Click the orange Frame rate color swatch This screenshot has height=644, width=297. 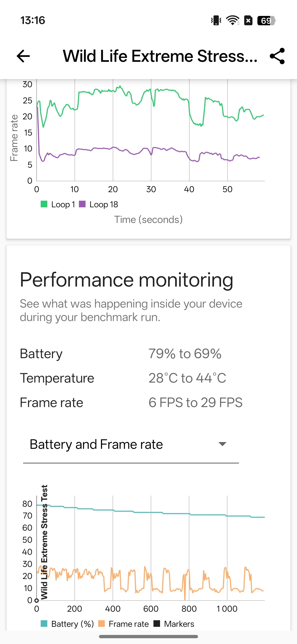[101, 624]
